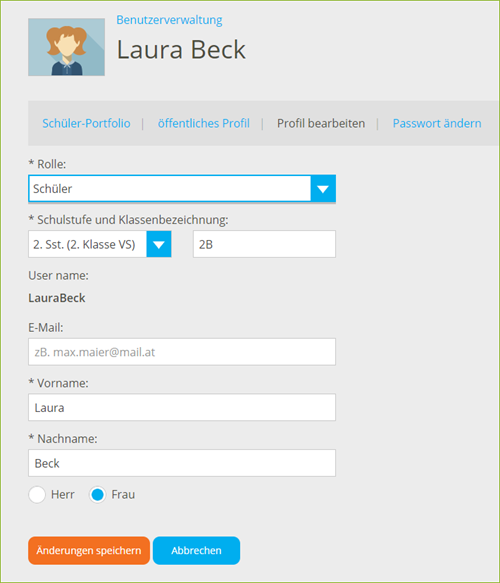
Task: Select the Herr radio button
Action: tap(37, 495)
